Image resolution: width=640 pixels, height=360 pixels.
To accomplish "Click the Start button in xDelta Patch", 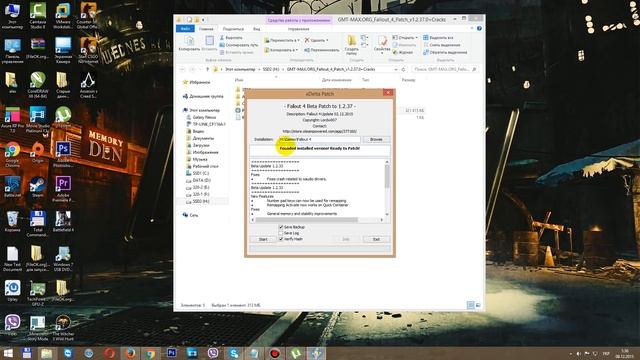I will click(x=263, y=239).
